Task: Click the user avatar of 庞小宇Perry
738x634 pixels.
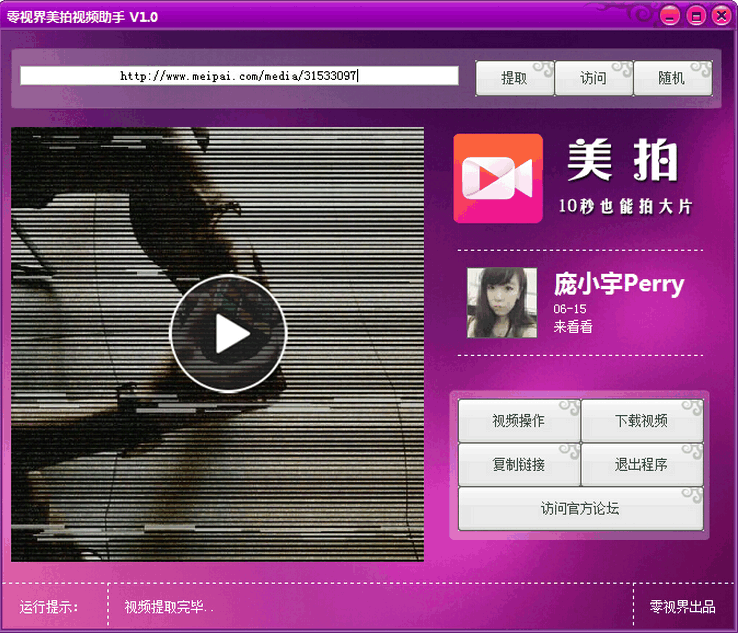Action: click(502, 303)
